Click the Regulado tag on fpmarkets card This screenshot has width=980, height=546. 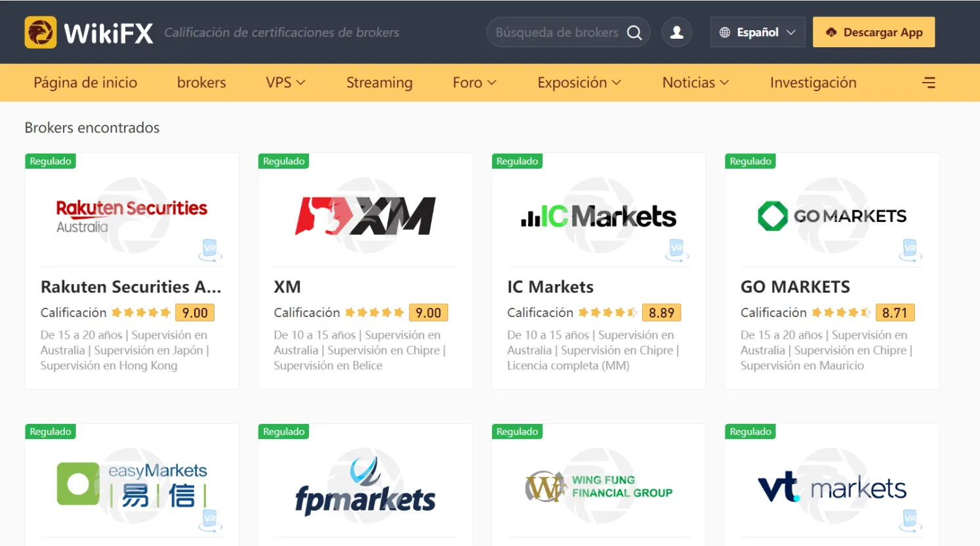284,432
